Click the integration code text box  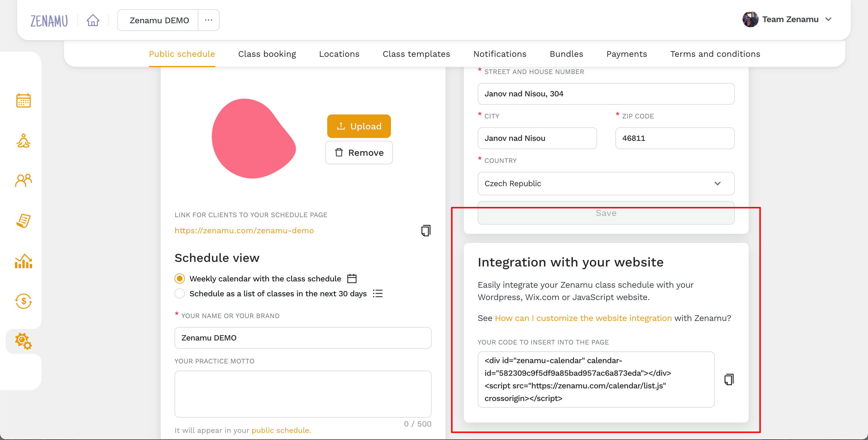[x=596, y=379]
